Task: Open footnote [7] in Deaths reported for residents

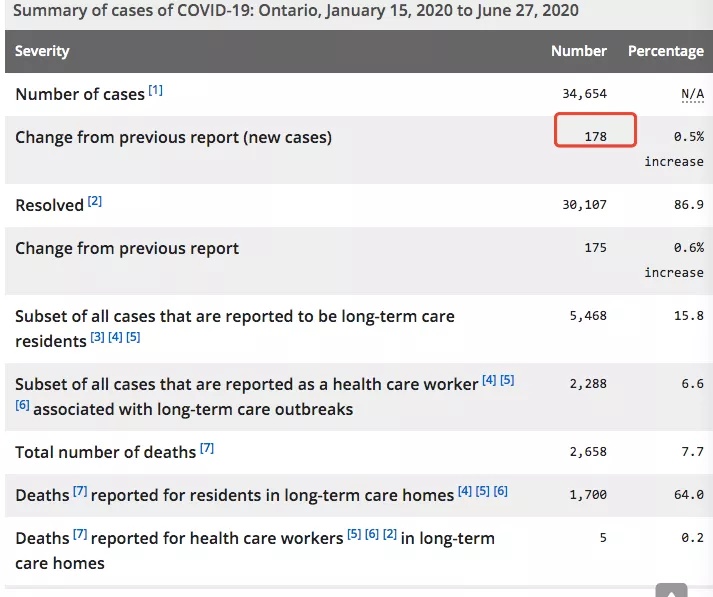Action: coord(80,491)
